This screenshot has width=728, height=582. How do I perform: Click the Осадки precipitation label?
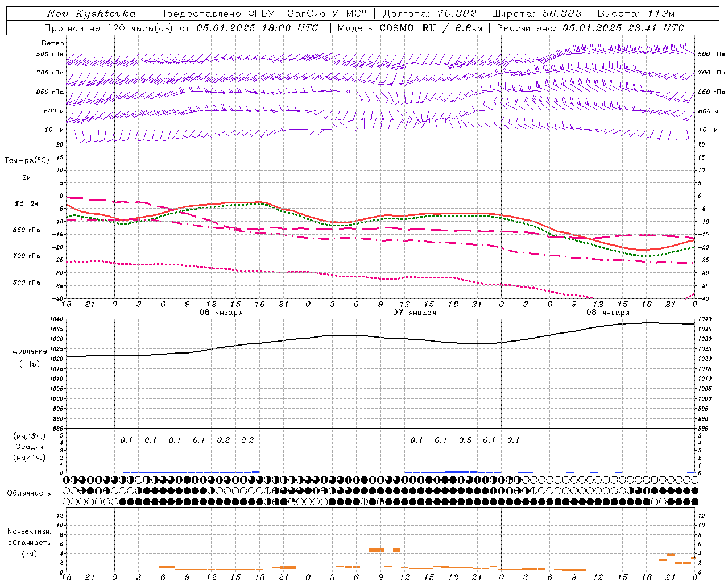pos(30,447)
